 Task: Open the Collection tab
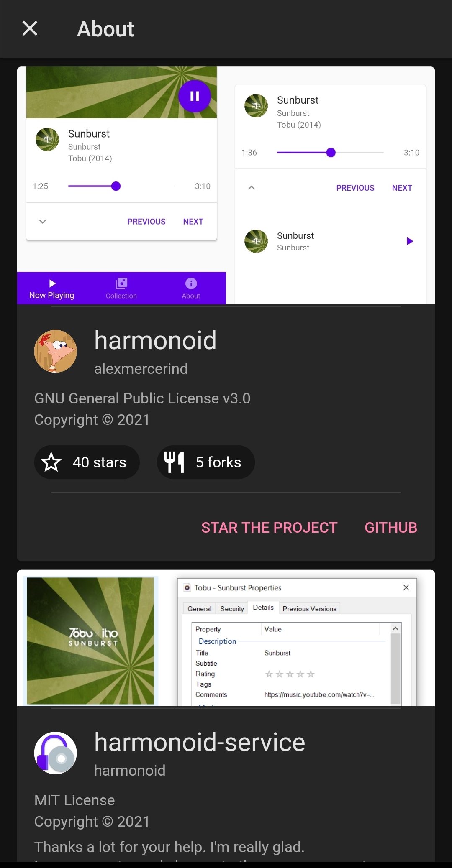tap(121, 288)
